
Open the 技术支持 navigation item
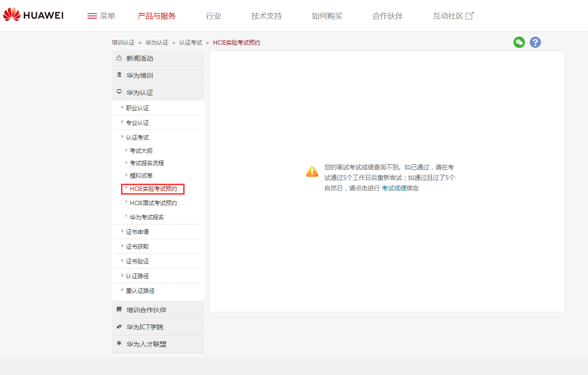[267, 16]
